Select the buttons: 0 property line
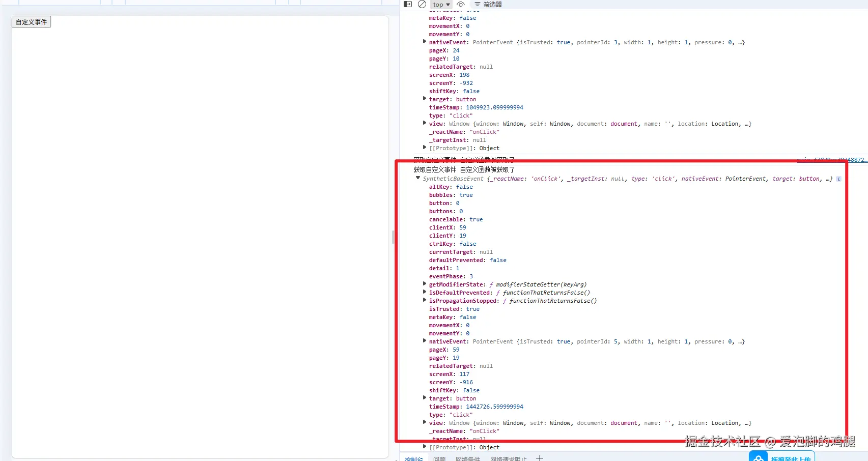The image size is (868, 461). [x=446, y=211]
